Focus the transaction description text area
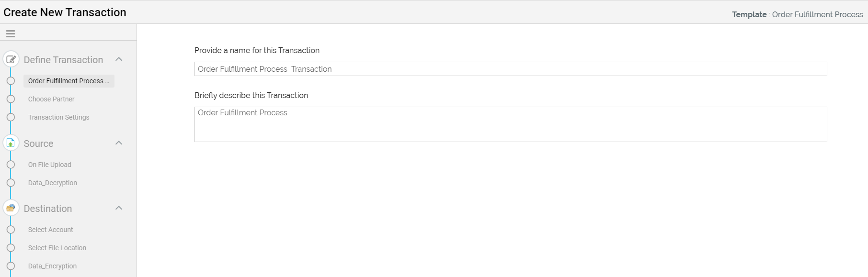 pos(510,124)
